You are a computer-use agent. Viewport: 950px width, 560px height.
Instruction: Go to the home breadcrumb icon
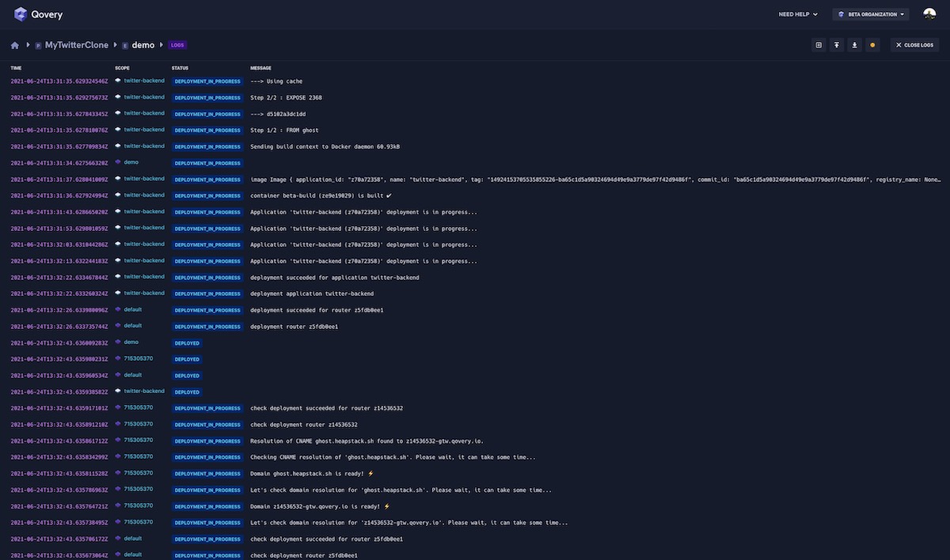tap(15, 45)
